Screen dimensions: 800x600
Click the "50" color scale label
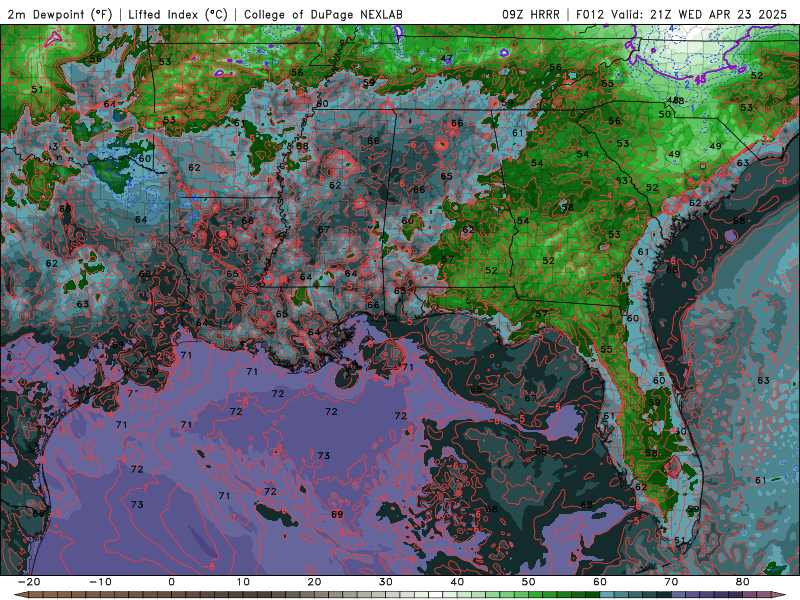[x=529, y=582]
